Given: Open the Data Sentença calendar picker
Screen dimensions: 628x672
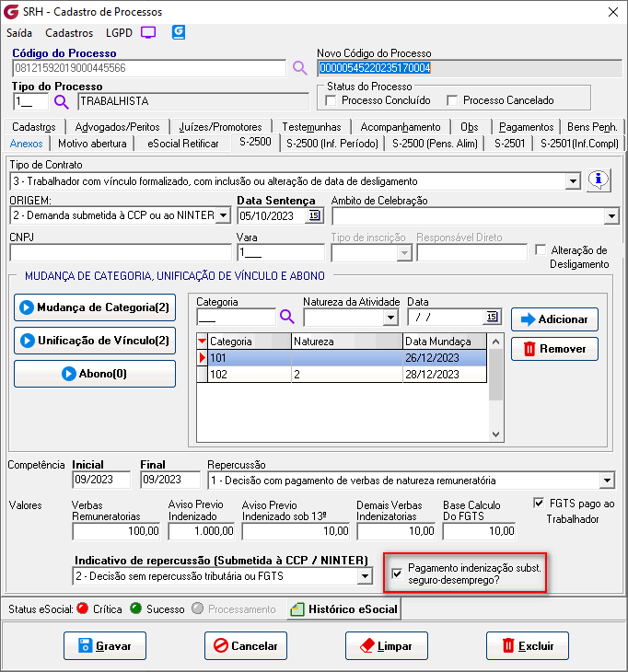Looking at the screenshot, I should (314, 215).
